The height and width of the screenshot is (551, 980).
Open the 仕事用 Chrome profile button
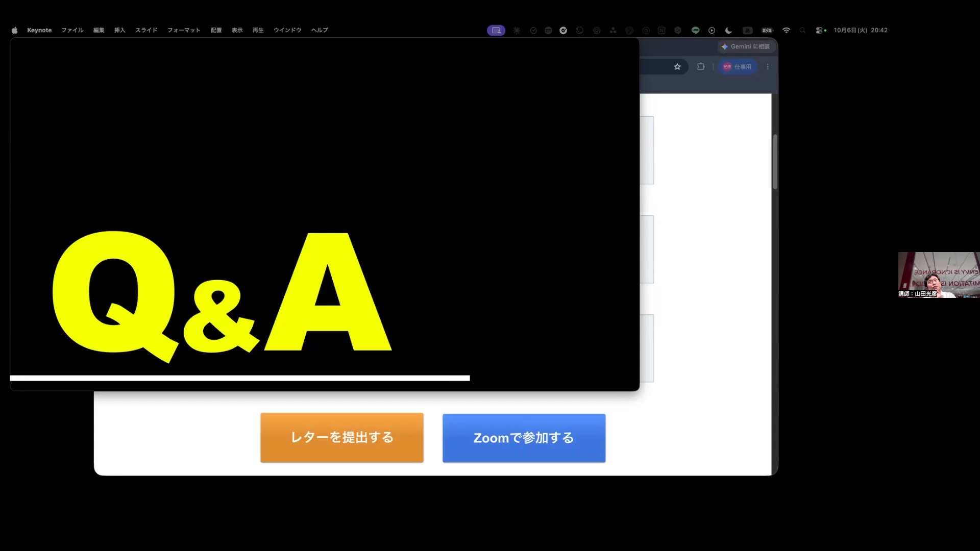pos(737,67)
